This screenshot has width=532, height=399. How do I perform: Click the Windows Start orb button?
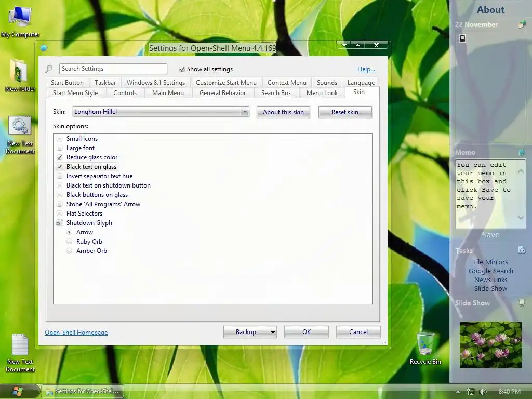pos(17,391)
